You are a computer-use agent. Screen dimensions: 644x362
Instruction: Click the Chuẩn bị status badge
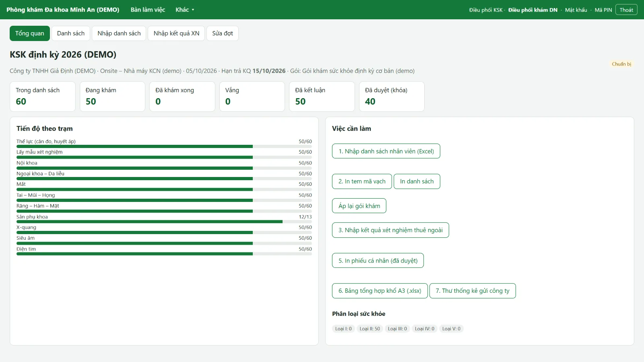621,64
